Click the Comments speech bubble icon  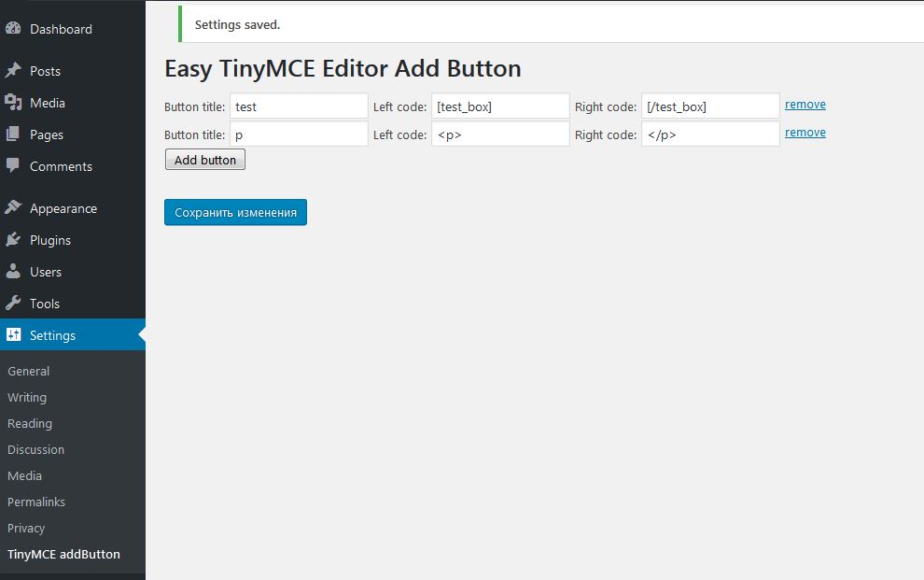pos(13,165)
